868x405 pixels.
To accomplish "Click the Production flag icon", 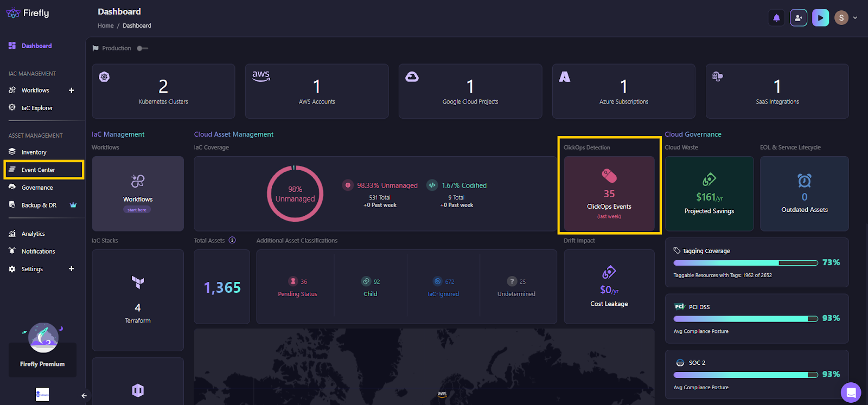I will (95, 48).
